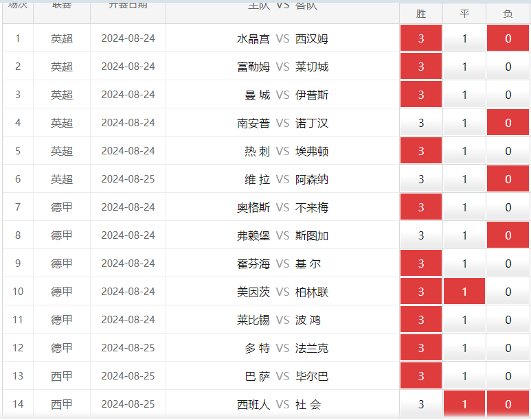Toggle win (3) for 热刺 VS 埃弗顿
Image resolution: width=531 pixels, height=420 pixels.
coord(421,150)
